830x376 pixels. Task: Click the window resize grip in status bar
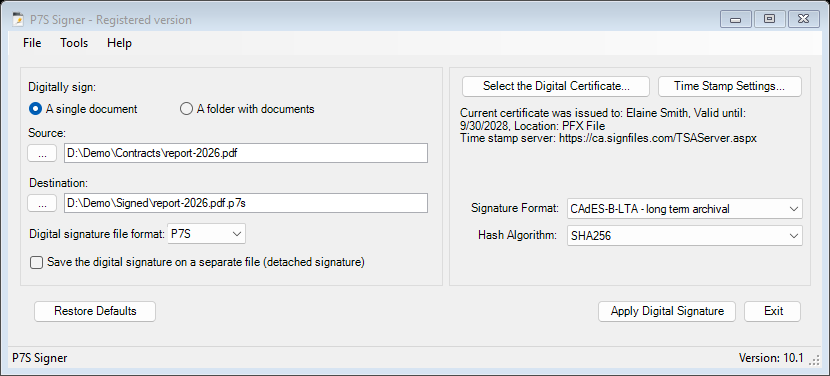click(815, 360)
